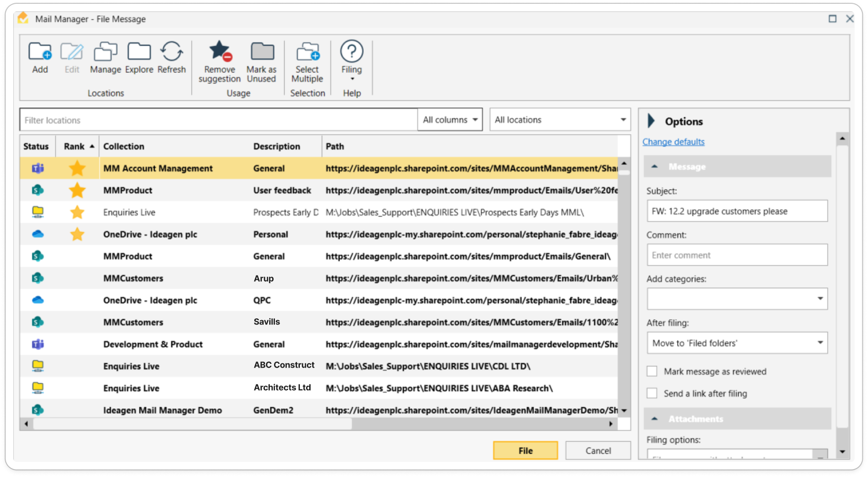Open the Manage locations tool
The image size is (868, 477).
coord(105,52)
